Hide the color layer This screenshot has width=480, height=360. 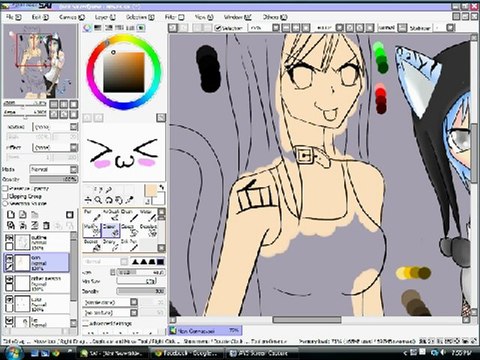9,299
